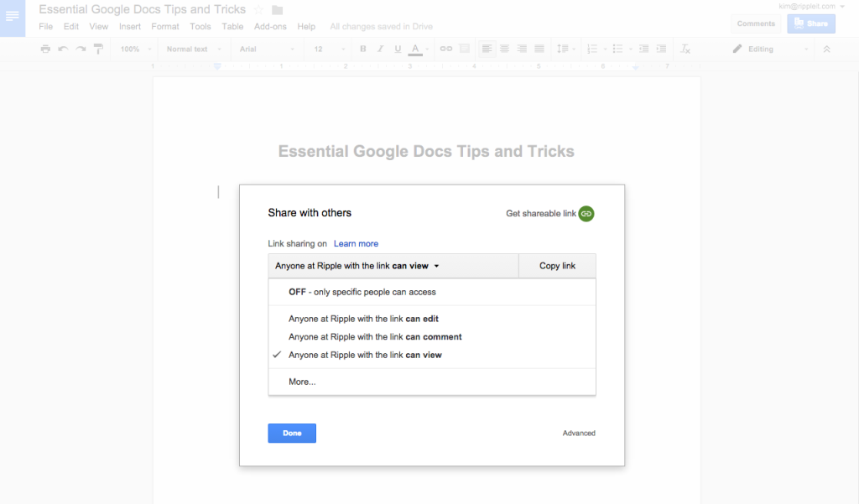Viewport: 859px width, 504px height.
Task: Open the text color picker
Action: (414, 49)
